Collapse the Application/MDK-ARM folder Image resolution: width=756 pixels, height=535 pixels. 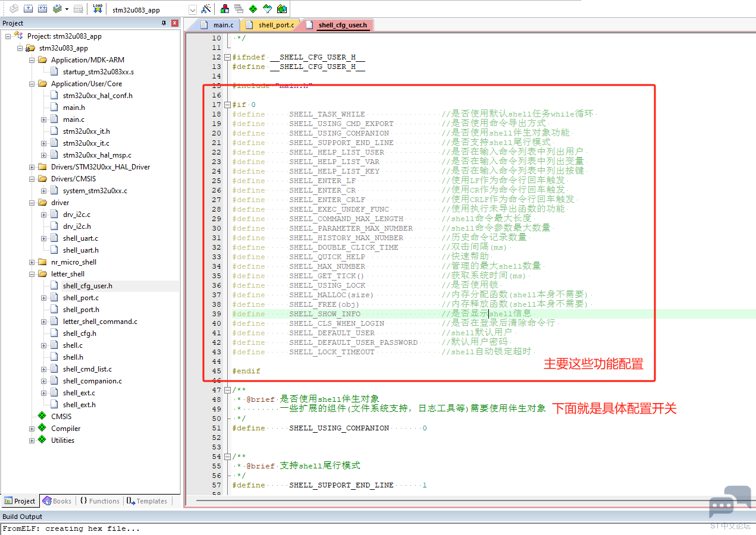pyautogui.click(x=32, y=60)
